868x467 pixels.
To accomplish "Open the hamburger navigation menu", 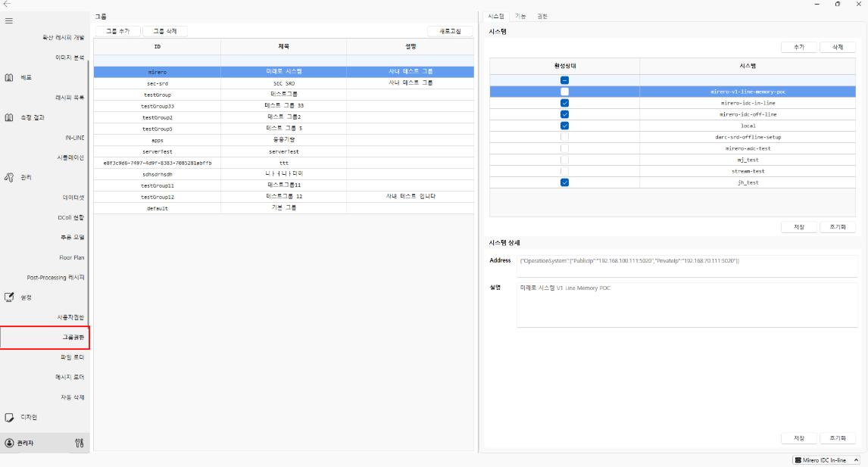I will tap(10, 21).
